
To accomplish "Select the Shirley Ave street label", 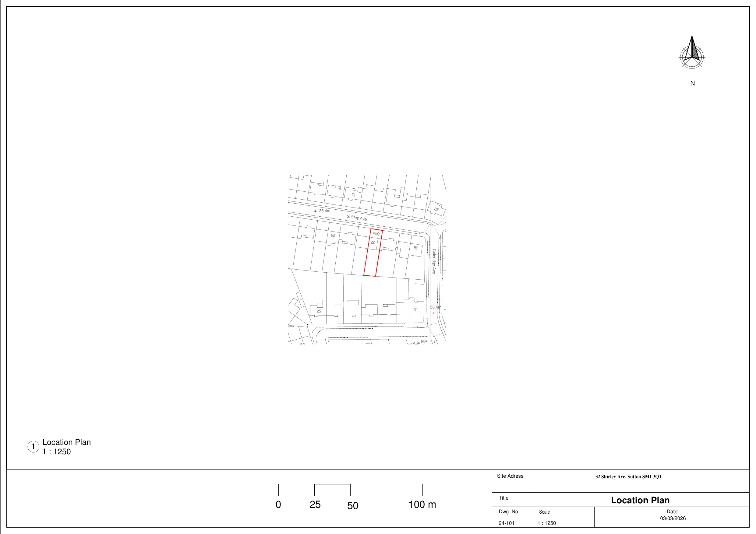I will point(357,218).
